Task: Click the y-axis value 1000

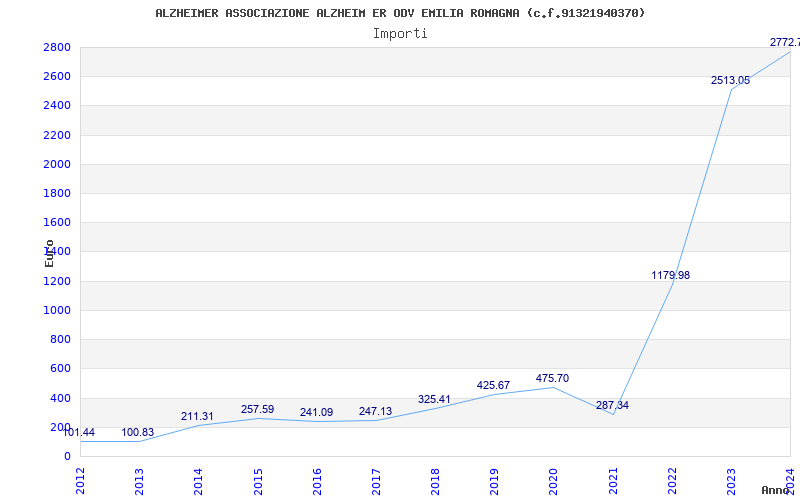Action: [x=57, y=310]
